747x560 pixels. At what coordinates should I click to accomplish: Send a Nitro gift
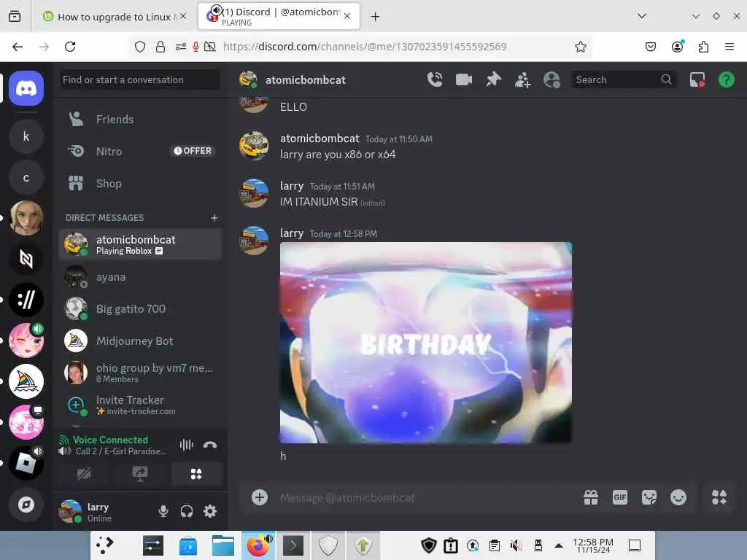[591, 497]
